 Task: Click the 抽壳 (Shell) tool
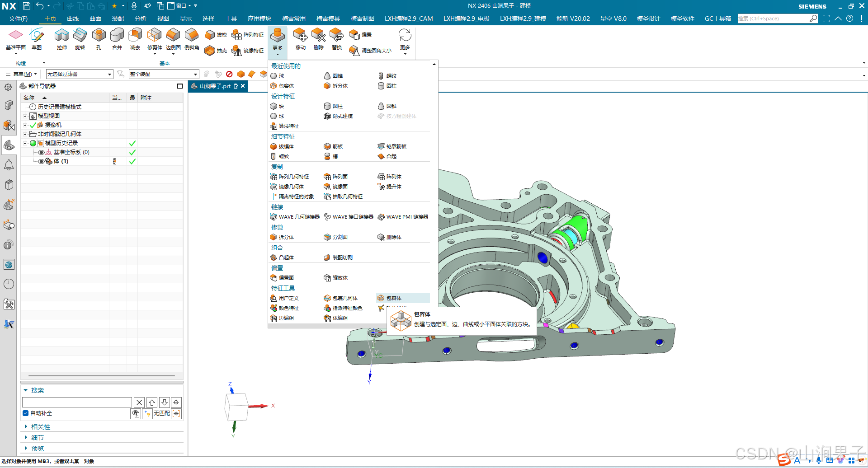[x=216, y=51]
